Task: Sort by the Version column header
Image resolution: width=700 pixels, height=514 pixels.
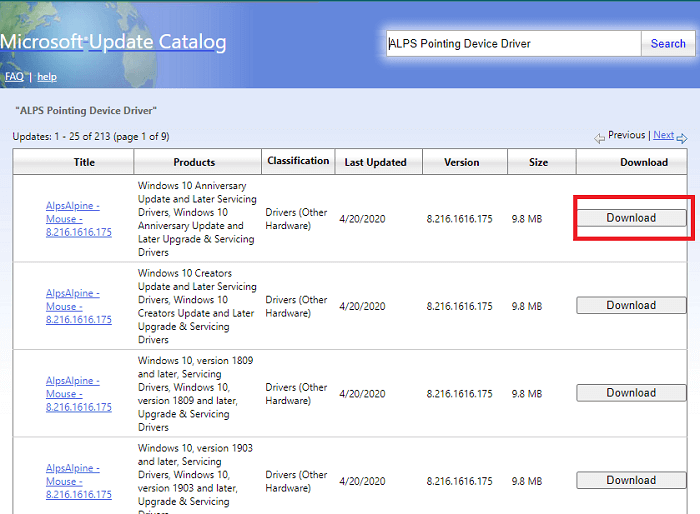Action: [461, 162]
